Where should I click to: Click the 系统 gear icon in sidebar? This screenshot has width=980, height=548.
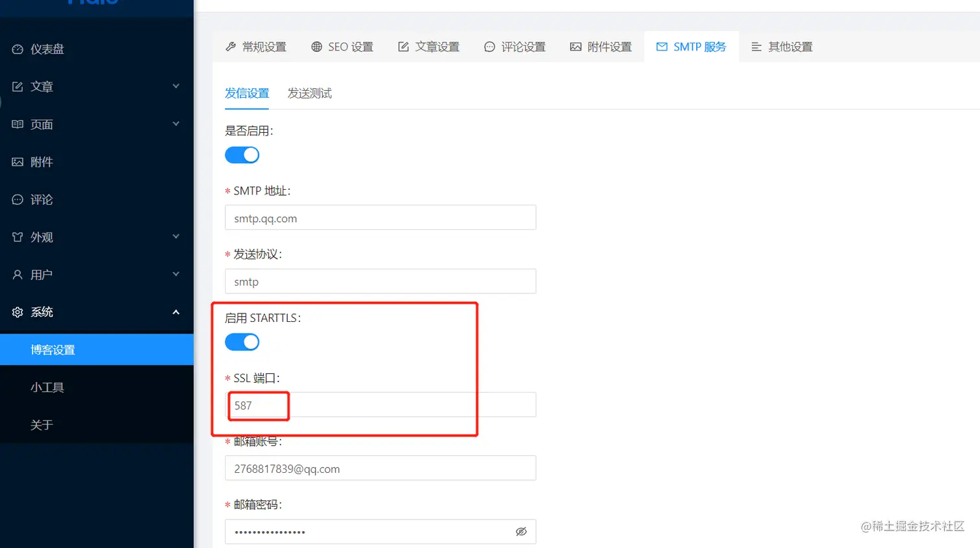click(x=17, y=312)
